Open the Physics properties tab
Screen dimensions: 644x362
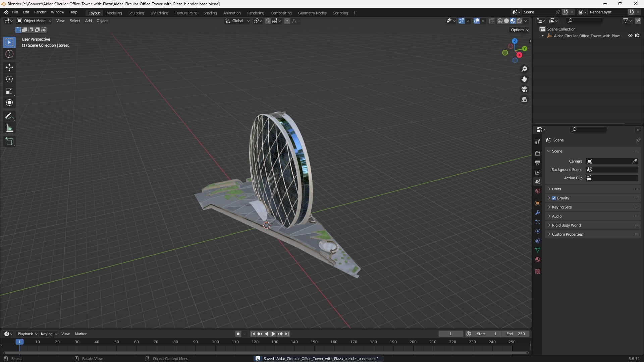click(538, 231)
